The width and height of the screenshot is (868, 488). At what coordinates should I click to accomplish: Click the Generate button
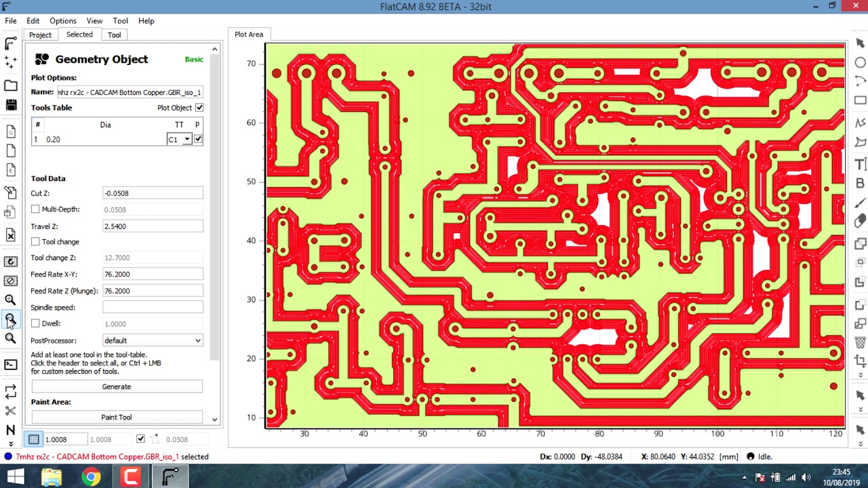[117, 387]
